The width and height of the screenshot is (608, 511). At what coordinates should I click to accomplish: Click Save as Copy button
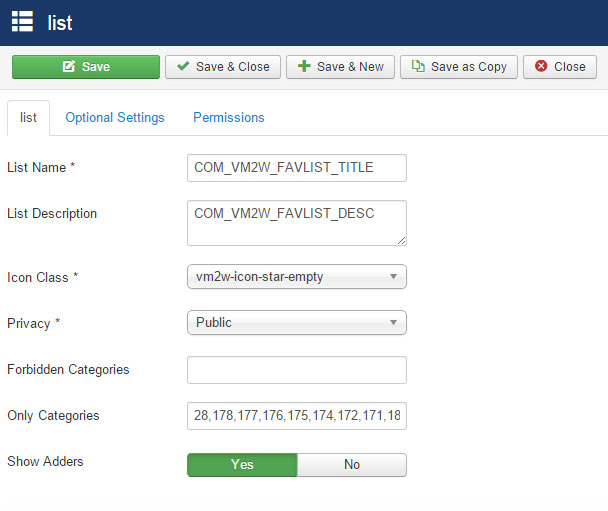coord(459,67)
